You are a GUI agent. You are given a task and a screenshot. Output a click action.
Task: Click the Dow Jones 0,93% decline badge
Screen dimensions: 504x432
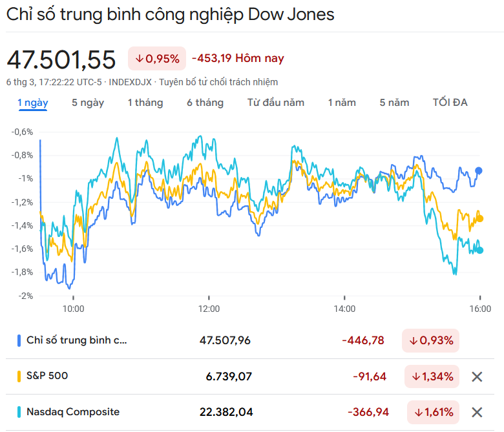[x=430, y=340]
